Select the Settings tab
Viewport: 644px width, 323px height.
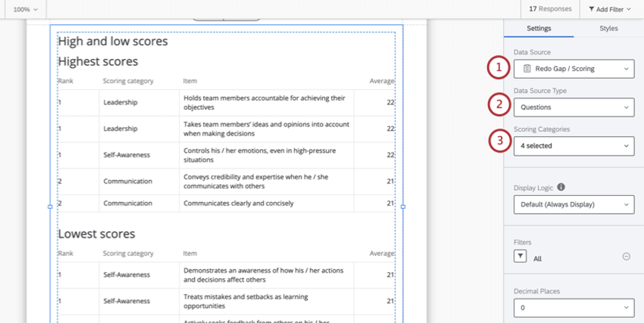pyautogui.click(x=539, y=28)
